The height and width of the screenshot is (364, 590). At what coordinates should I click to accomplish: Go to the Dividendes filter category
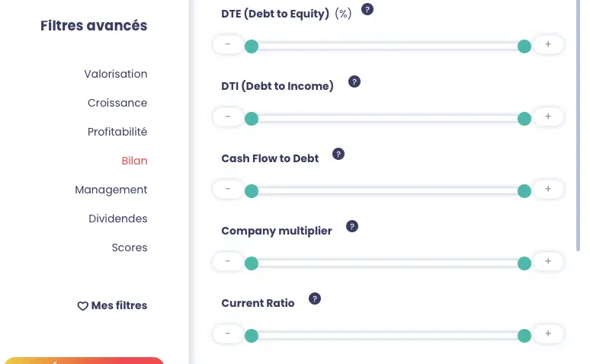coord(118,219)
